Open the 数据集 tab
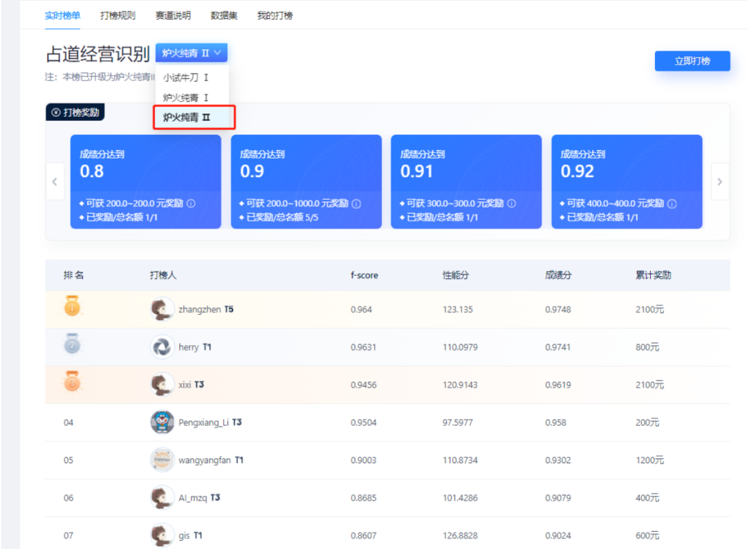Viewport: 747px width, 560px height. click(x=224, y=15)
